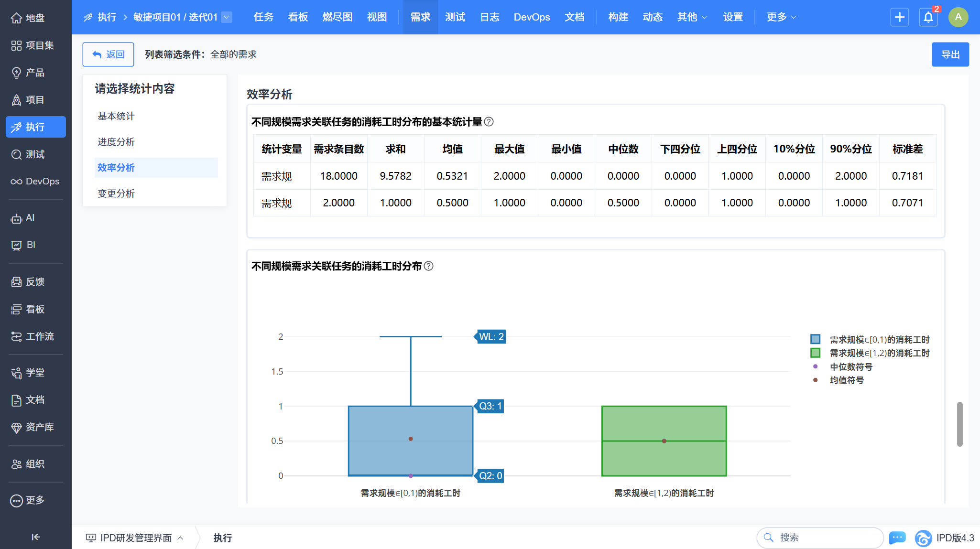The image size is (980, 549).
Task: Click the 导出 export button
Action: coord(950,54)
